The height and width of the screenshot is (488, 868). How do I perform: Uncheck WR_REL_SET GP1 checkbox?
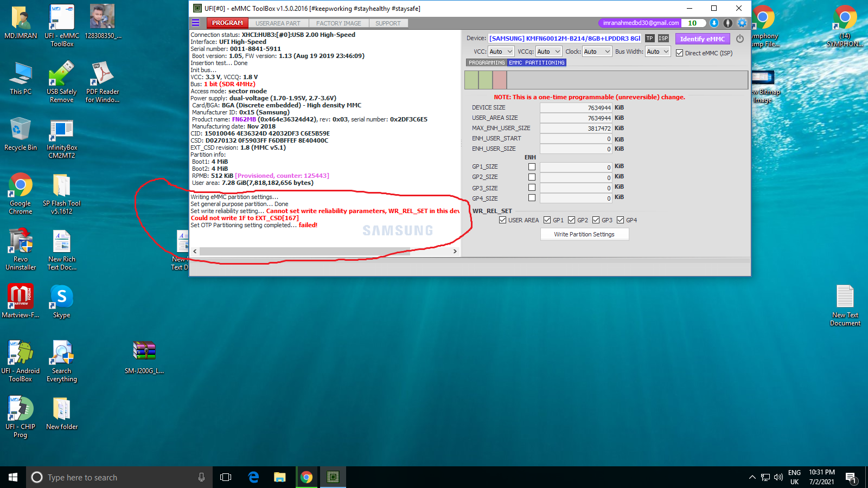pos(547,220)
